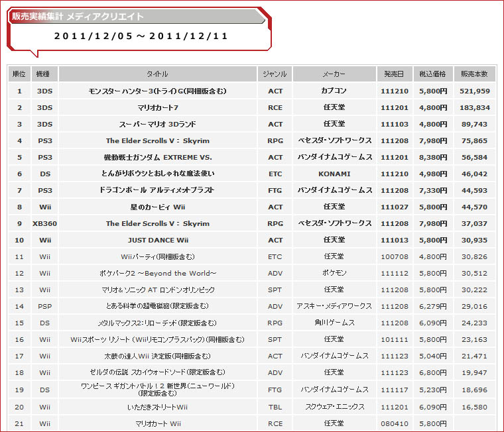Select sales figure 89,743
Image resolution: width=504 pixels, height=432 pixels.
[475, 125]
